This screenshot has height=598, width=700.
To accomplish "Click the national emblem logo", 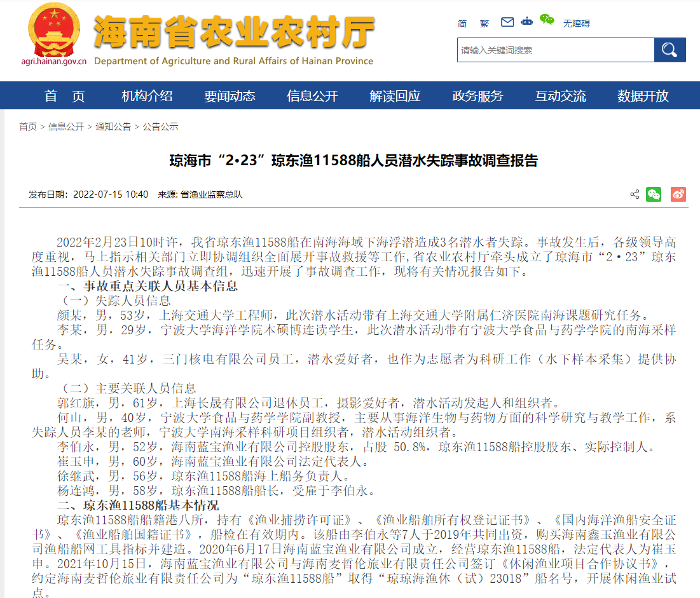I will [54, 29].
